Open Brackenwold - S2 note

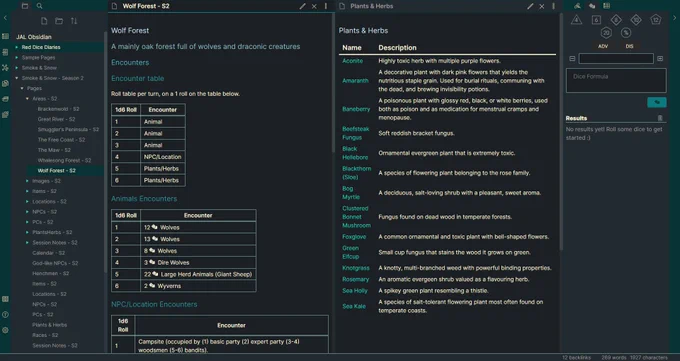click(x=58, y=109)
